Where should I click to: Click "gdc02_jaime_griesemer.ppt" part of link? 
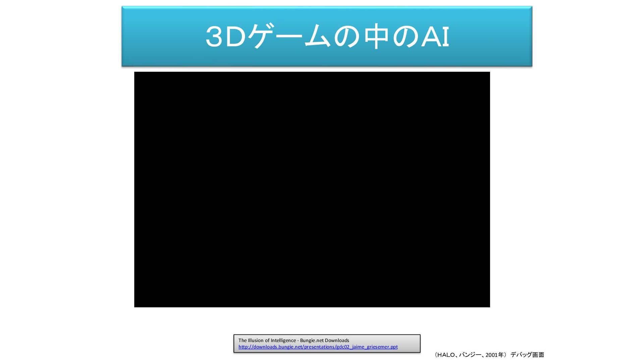(x=367, y=347)
